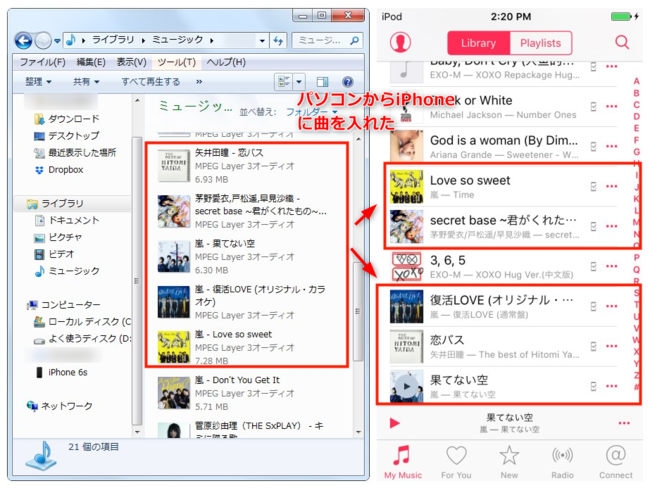
Task: Select ダウンロード in navigation pane
Action: [66, 119]
